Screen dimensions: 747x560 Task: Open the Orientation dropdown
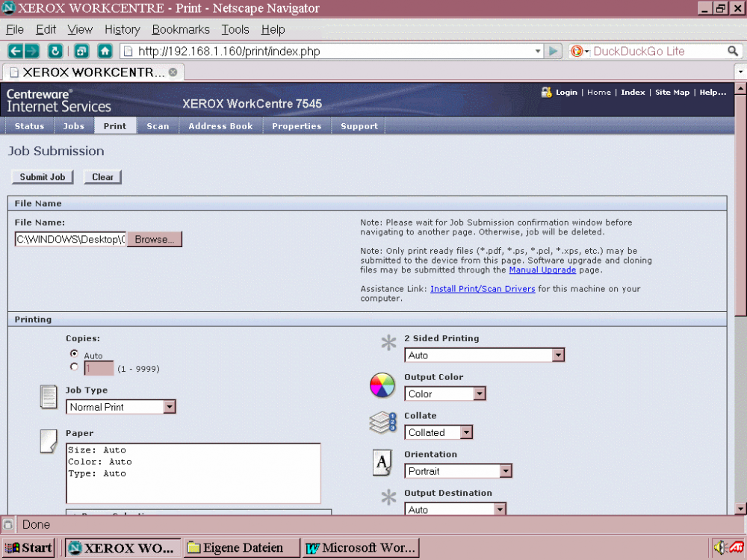(x=506, y=470)
